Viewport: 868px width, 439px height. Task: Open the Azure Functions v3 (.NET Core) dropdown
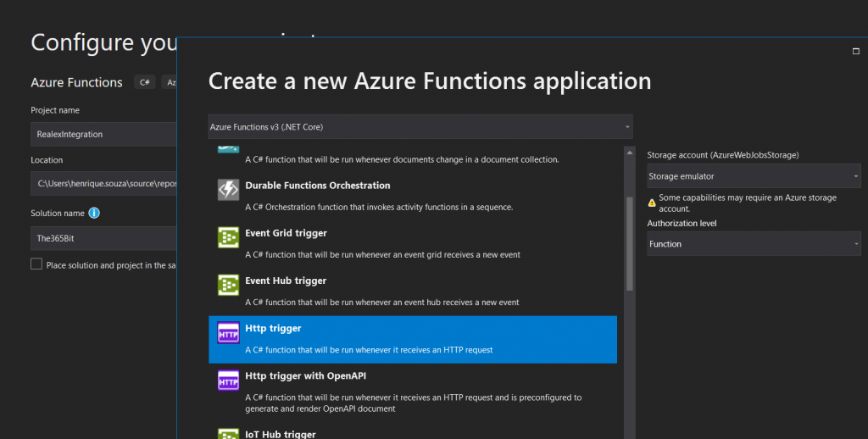(420, 127)
